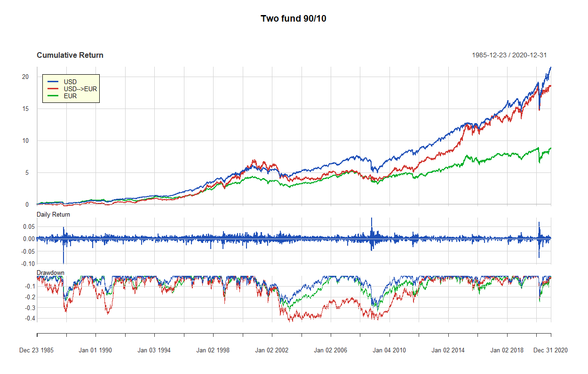This screenshot has width=588, height=374.
Task: Click the y-axis value 10 on cumulative chart
Action: 25,140
